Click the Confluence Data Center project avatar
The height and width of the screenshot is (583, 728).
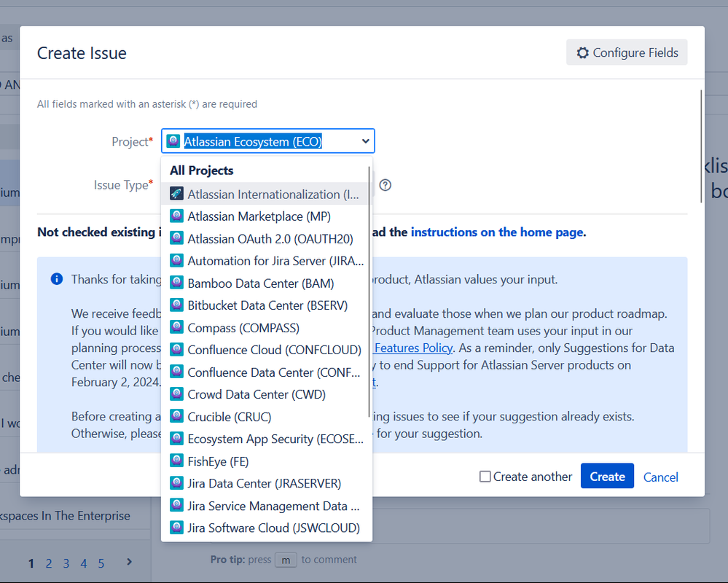(x=176, y=372)
